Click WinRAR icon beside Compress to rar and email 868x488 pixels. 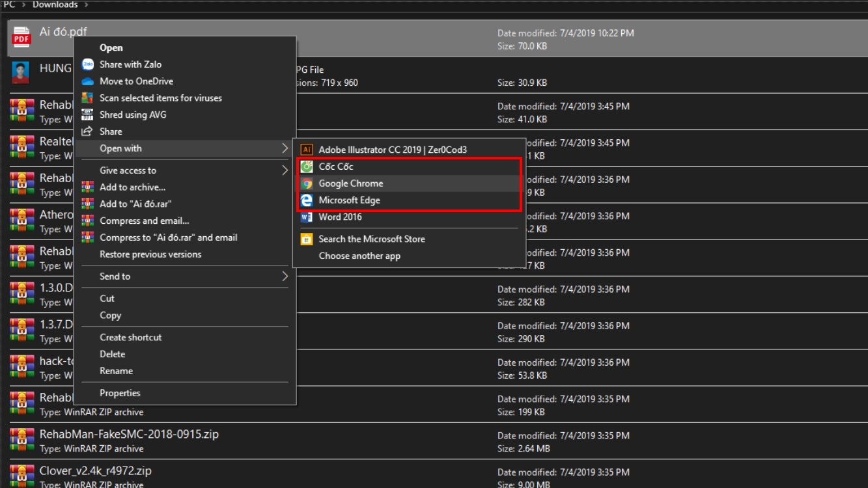[x=87, y=237]
